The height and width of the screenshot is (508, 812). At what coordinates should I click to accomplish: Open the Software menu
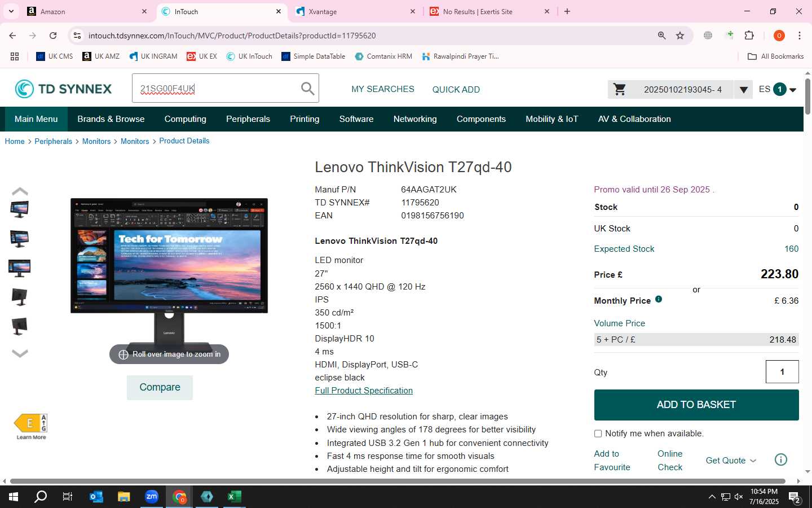pos(356,119)
